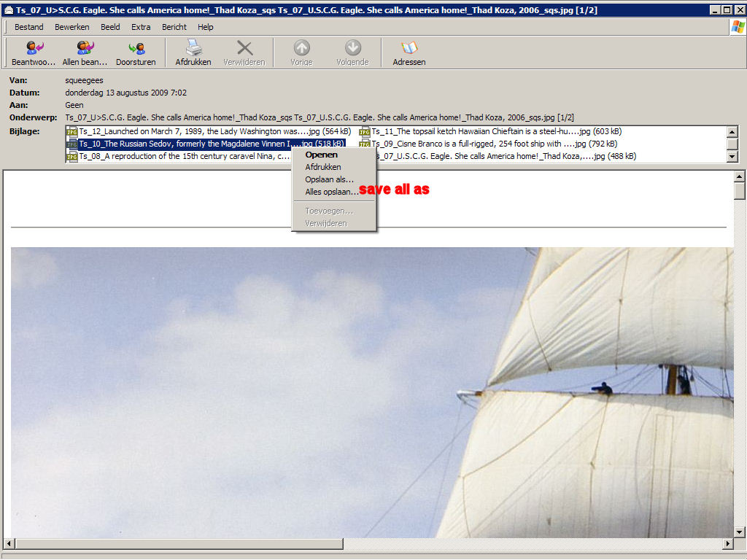Click the date donderdag 13 augustus 2009
The width and height of the screenshot is (747, 560).
click(125, 93)
